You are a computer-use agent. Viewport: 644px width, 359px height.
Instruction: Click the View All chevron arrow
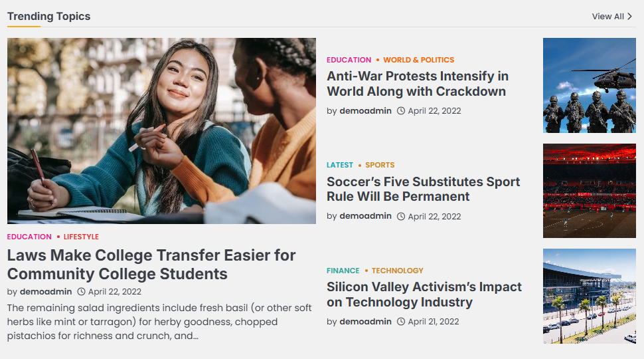pyautogui.click(x=630, y=17)
